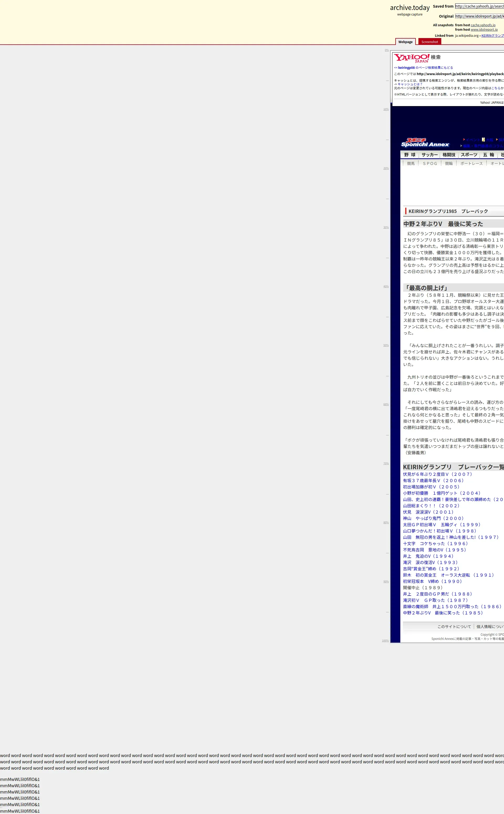Open the キャッシュとは？ help link
Screen dimensions: 504x814
click(x=410, y=84)
